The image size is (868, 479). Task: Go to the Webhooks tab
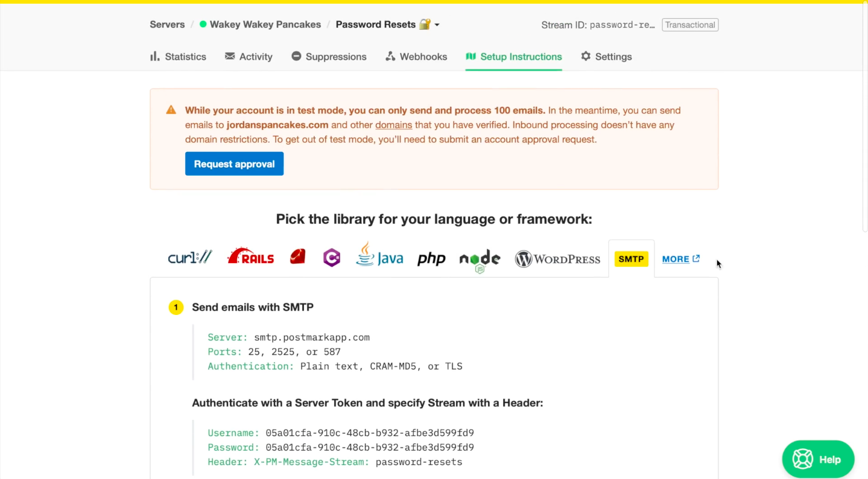pos(416,56)
